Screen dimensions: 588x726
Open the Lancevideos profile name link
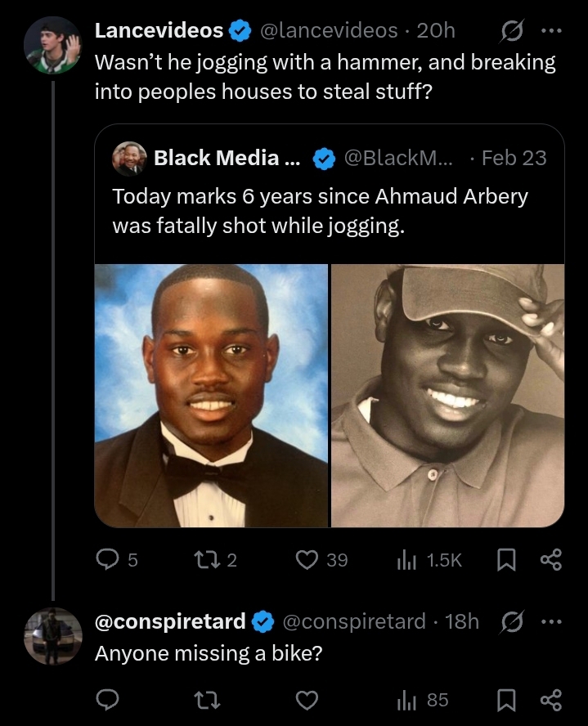coord(159,31)
